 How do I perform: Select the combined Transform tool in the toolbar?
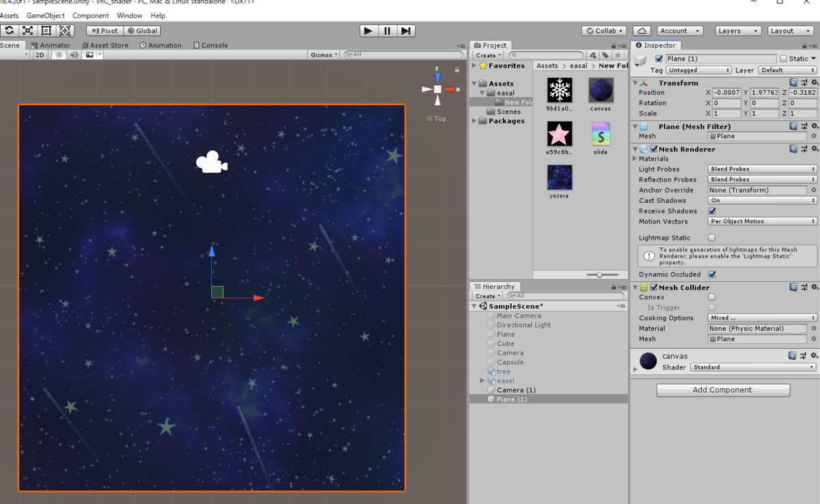65,31
